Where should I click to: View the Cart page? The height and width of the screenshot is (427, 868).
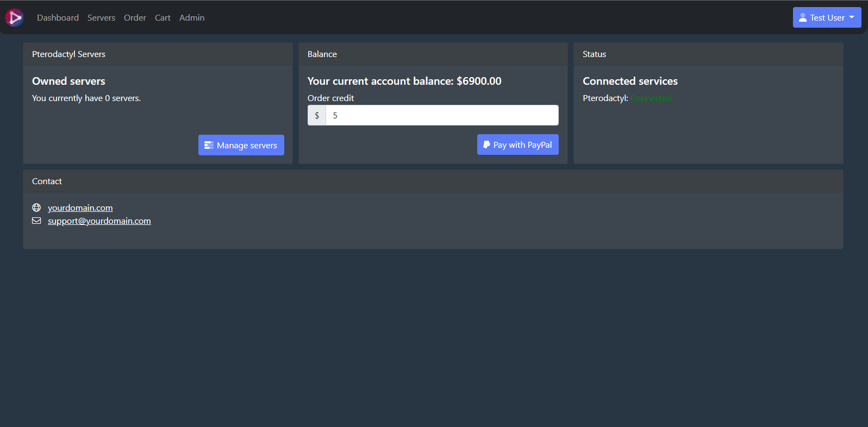point(163,17)
